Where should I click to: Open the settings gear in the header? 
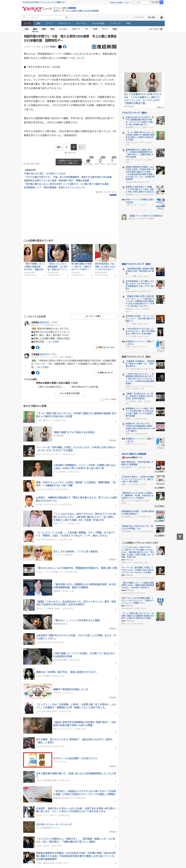pos(161,18)
